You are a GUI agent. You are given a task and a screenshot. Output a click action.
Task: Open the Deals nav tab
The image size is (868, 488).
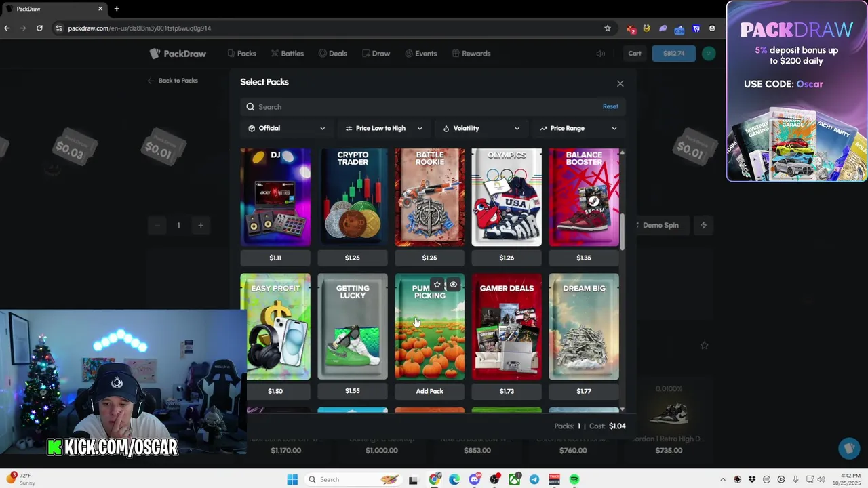pyautogui.click(x=332, y=54)
